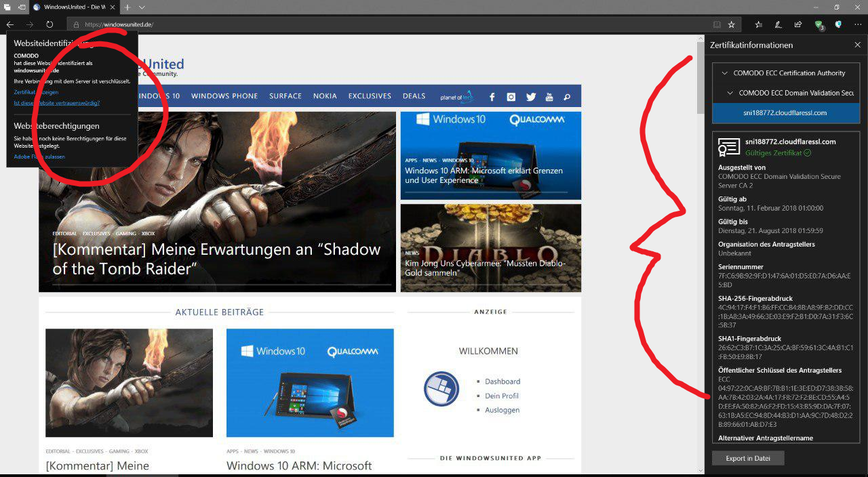Go back to the previous page
This screenshot has width=868, height=477.
(x=10, y=24)
